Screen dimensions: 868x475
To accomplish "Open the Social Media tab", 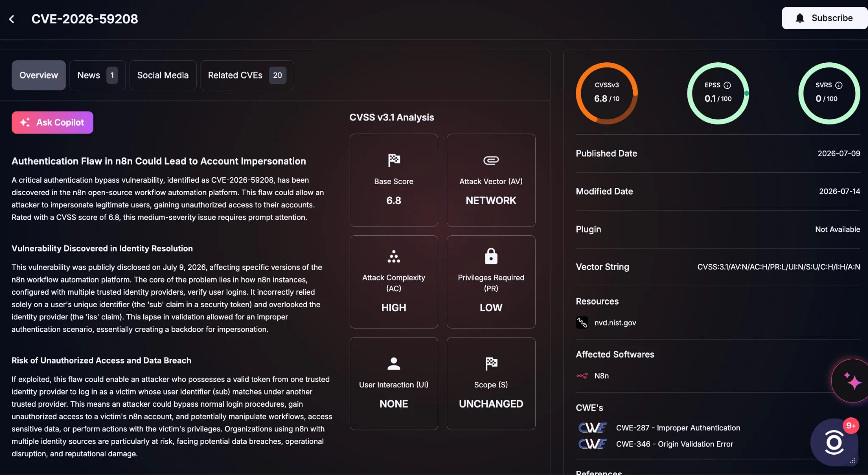I will (163, 75).
